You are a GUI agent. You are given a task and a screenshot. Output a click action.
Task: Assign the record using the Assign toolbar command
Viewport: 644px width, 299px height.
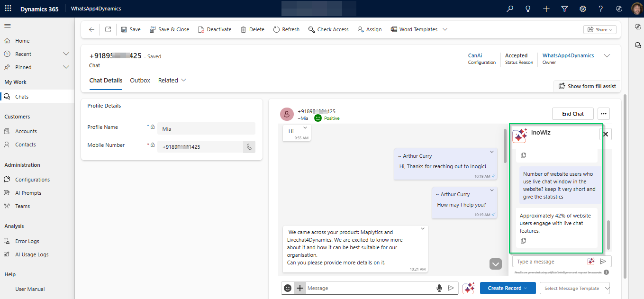coord(370,29)
